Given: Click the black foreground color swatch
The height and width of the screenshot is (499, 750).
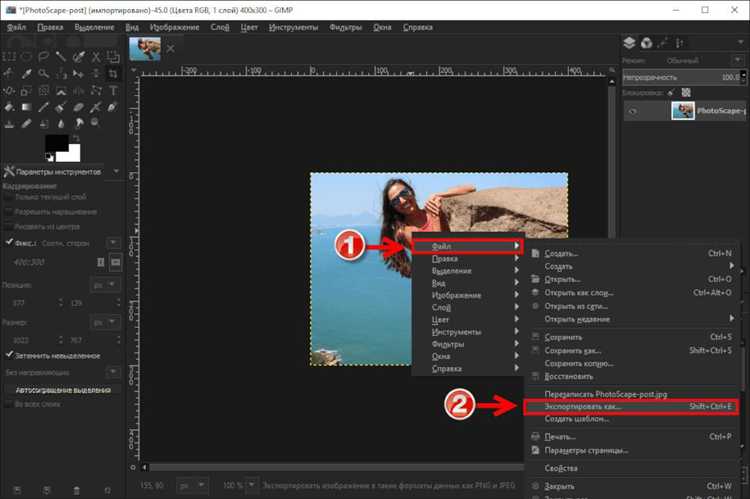Looking at the screenshot, I should click(55, 142).
